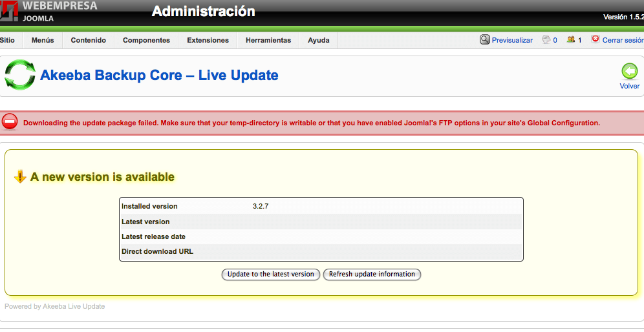
Task: Click the download failed error message text
Action: [x=312, y=123]
